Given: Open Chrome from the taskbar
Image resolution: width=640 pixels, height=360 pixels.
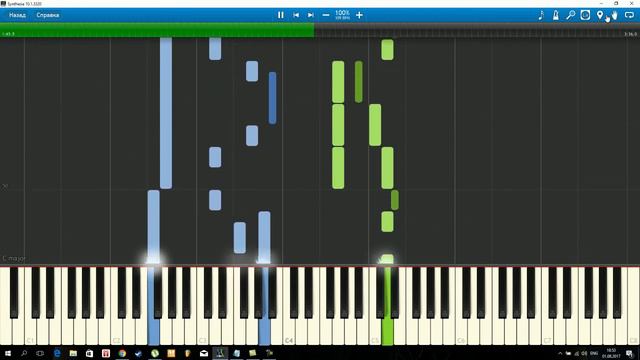Looking at the screenshot, I should click(122, 353).
